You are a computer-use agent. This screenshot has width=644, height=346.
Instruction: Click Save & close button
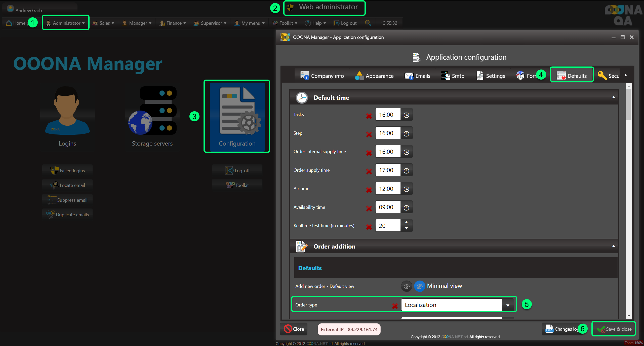coord(614,329)
